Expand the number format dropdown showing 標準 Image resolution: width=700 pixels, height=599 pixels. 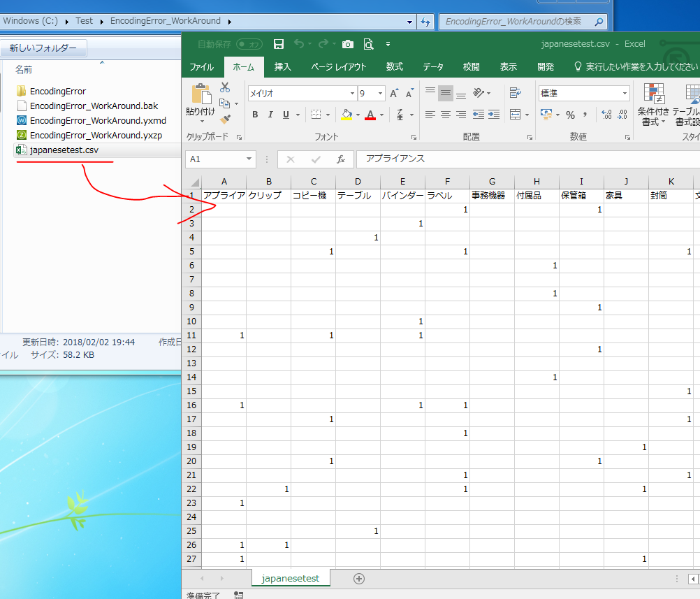(625, 94)
